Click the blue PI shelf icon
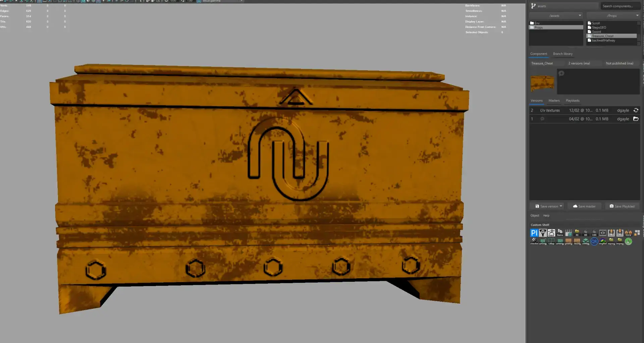 click(534, 233)
